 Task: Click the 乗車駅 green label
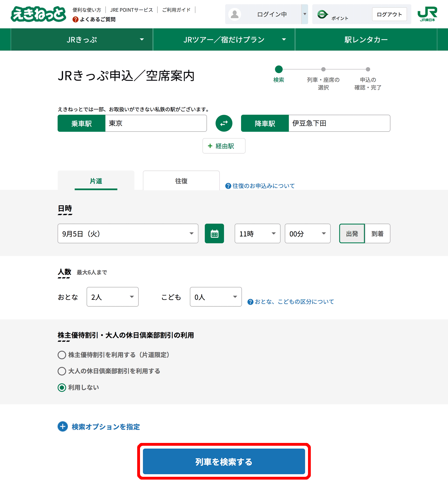point(81,123)
